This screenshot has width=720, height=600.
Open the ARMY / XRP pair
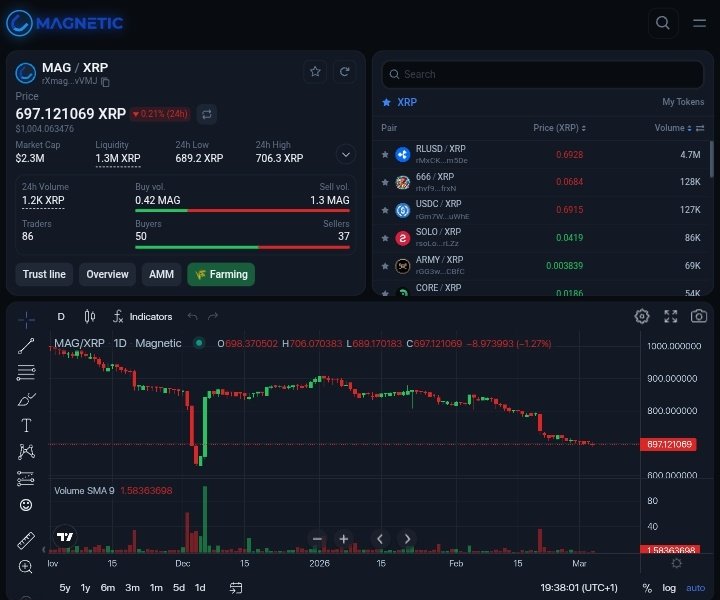click(542, 266)
